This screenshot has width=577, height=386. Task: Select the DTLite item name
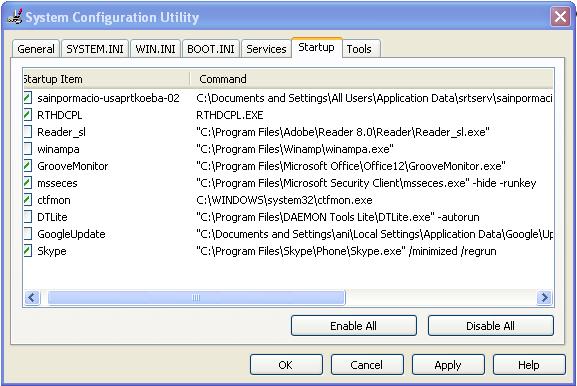click(x=52, y=217)
